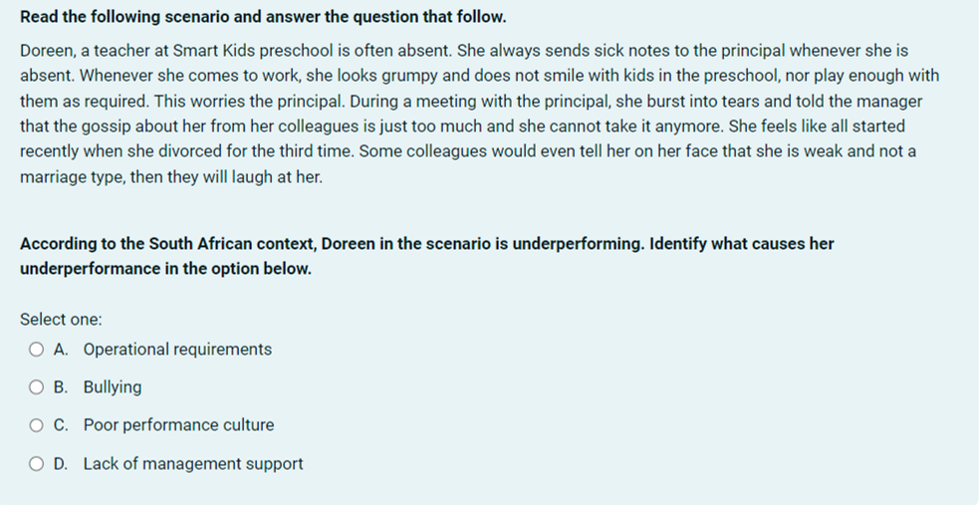
Task: Click the bold 'According to the South African context' question
Action: pos(427,244)
